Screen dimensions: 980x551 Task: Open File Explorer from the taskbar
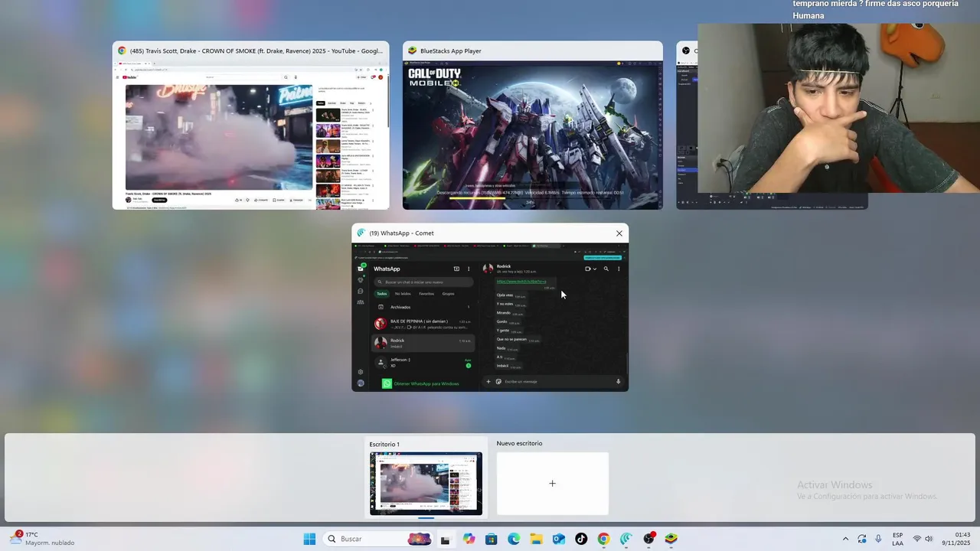[536, 539]
